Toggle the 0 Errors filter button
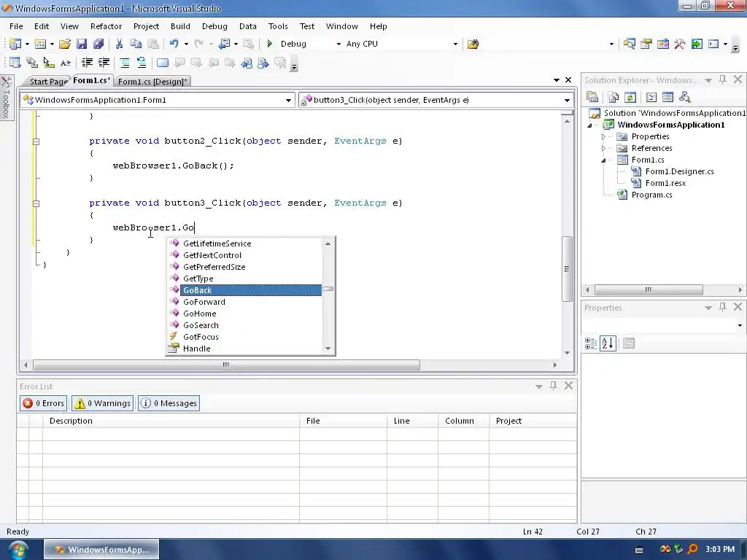Viewport: 747px width, 560px height. 43,403
